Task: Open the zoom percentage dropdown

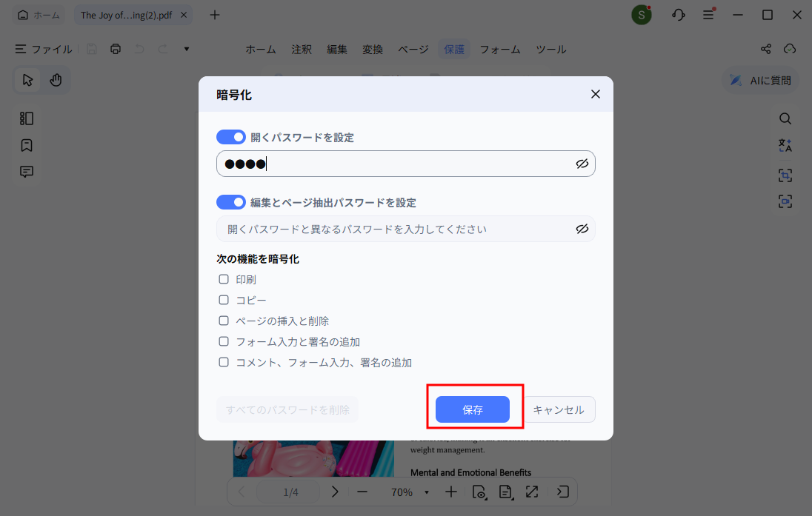Action: [x=426, y=492]
